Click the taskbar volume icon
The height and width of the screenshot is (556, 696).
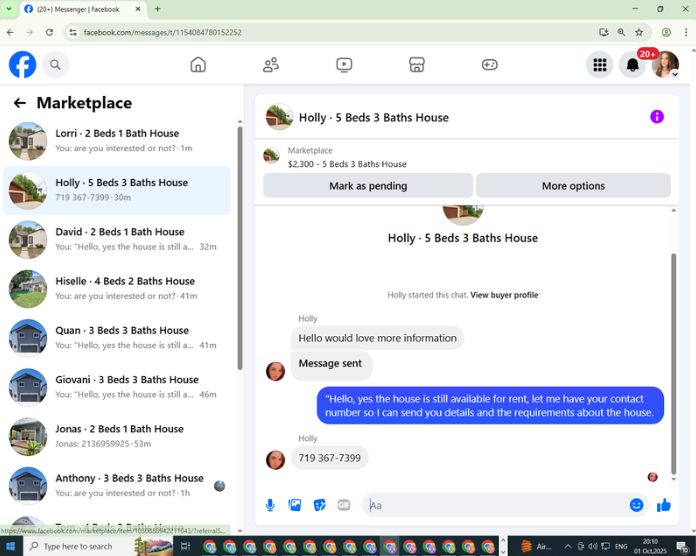[x=593, y=546]
